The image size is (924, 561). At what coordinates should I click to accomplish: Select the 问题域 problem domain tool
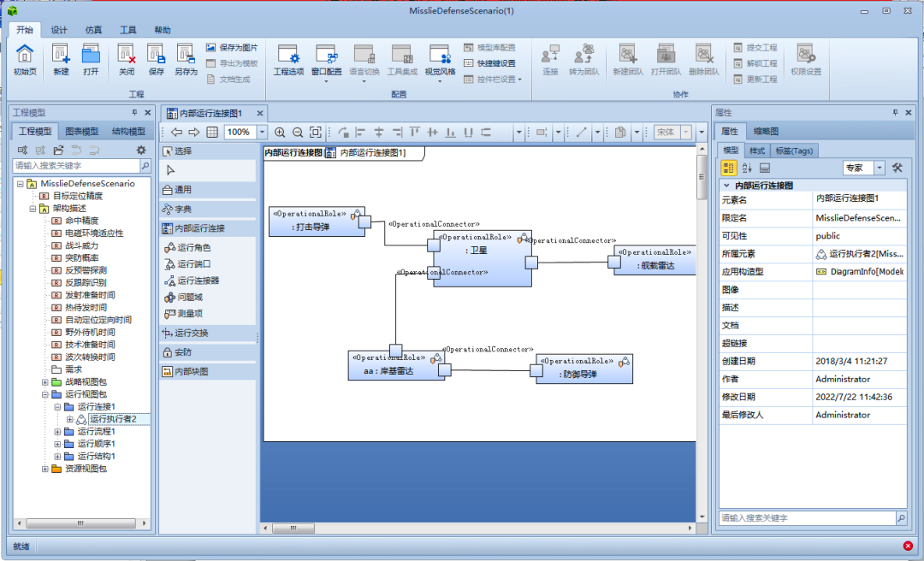[x=183, y=297]
